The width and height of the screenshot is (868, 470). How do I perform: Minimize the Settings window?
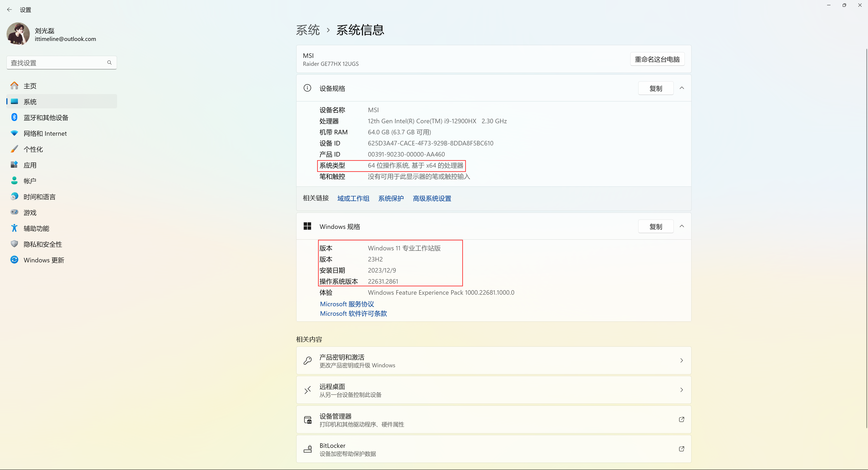pyautogui.click(x=829, y=5)
